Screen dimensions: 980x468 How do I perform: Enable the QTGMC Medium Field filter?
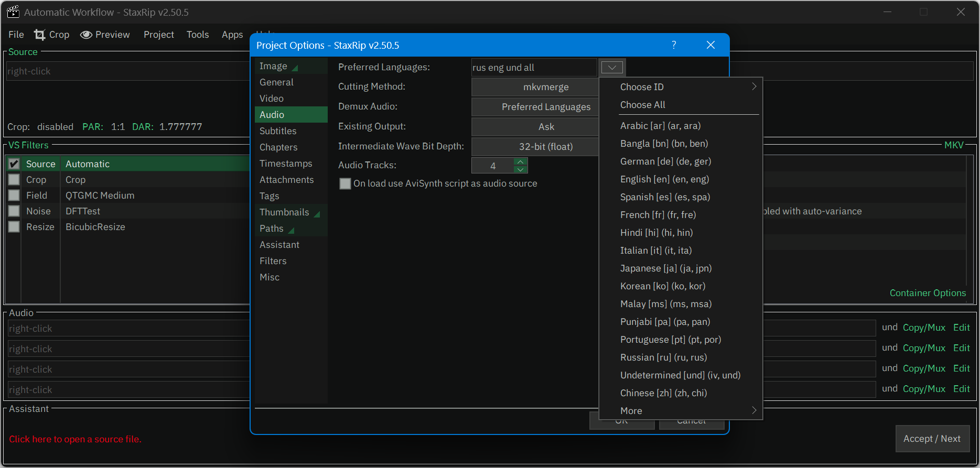[14, 195]
